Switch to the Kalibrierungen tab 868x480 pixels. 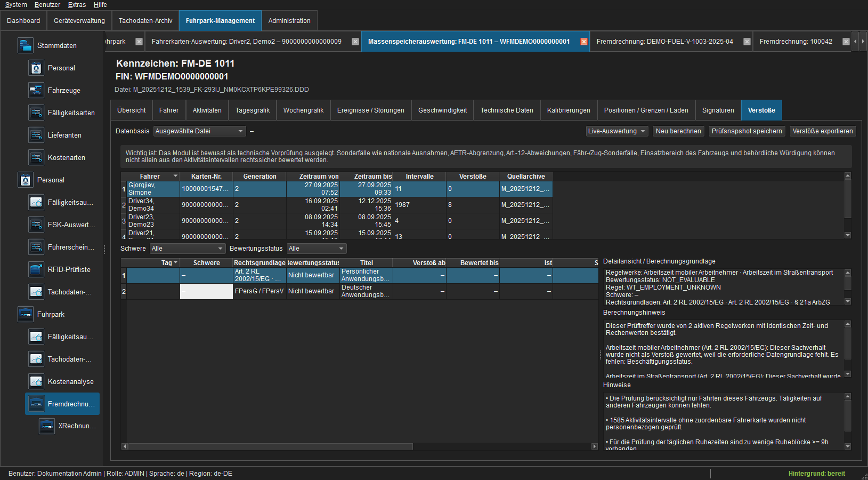click(569, 110)
